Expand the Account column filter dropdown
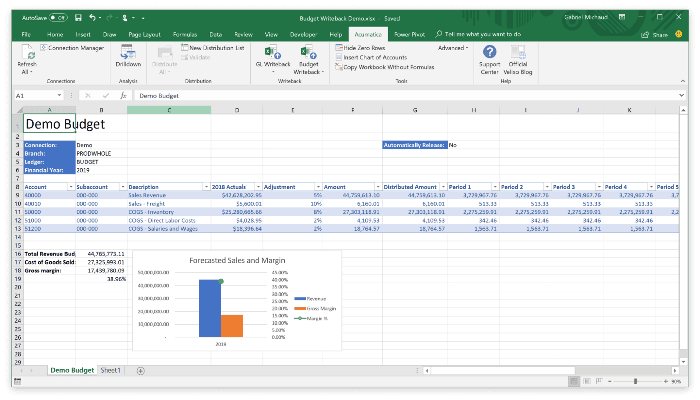 (x=71, y=187)
